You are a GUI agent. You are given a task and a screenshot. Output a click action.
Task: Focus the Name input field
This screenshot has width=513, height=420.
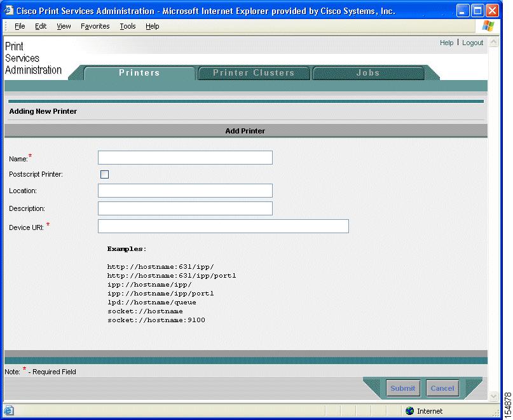(185, 158)
